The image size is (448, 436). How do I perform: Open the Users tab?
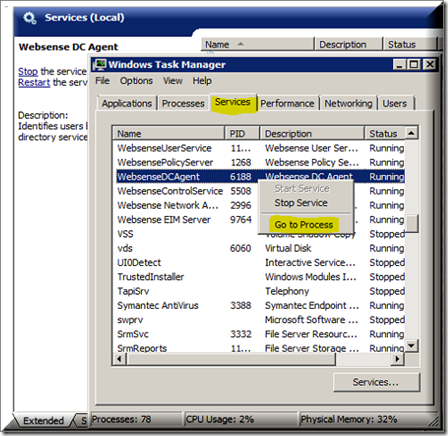[x=395, y=104]
